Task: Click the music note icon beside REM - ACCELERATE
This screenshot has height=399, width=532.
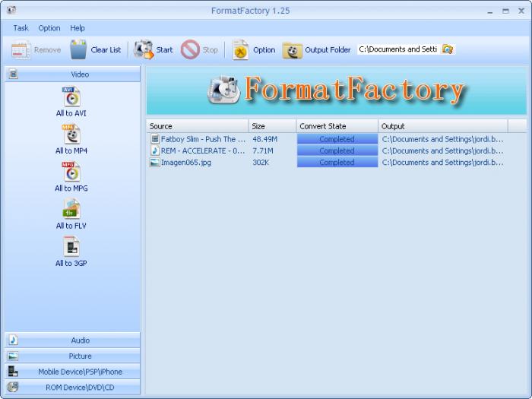Action: 155,150
